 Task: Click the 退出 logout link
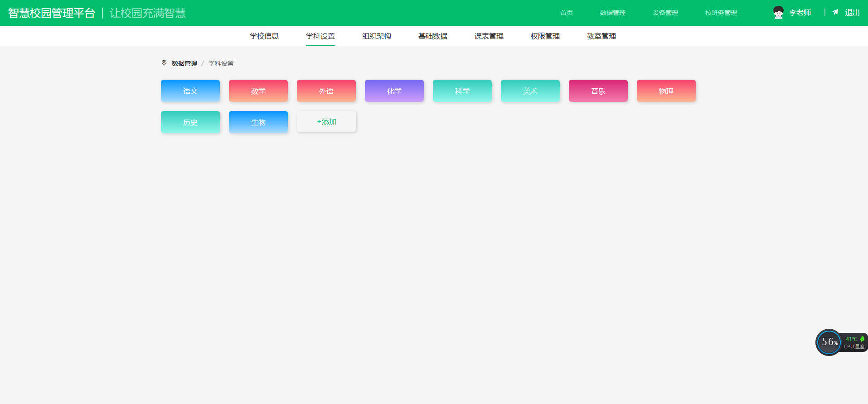(852, 13)
